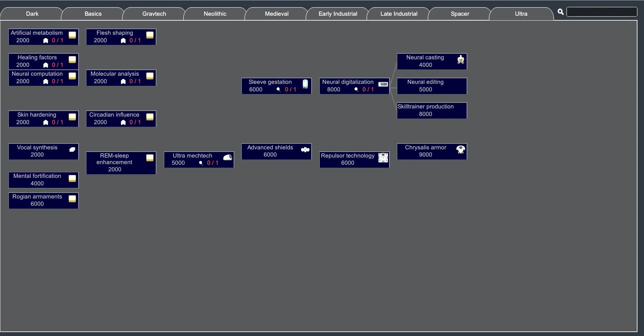Click the Ultra mechtech icon
The image size is (644, 336).
[228, 158]
